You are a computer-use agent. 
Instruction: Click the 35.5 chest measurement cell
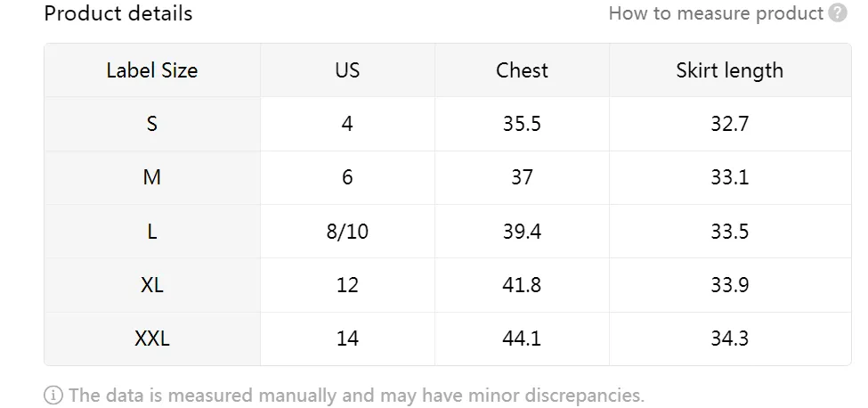522,124
